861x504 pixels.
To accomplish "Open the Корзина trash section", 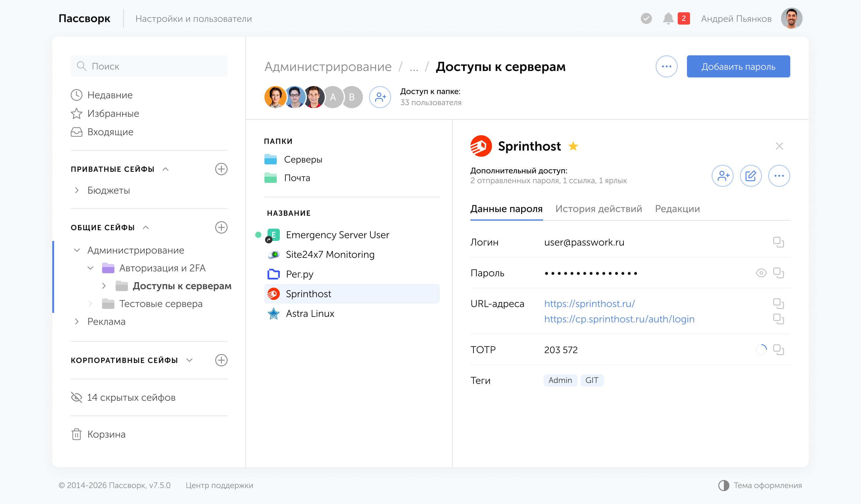I will [x=106, y=434].
